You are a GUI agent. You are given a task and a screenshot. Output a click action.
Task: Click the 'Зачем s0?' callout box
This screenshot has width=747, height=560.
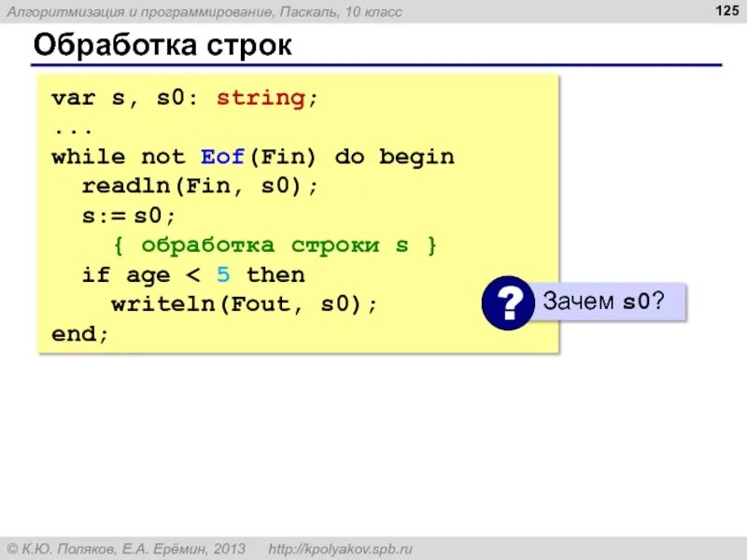point(608,301)
